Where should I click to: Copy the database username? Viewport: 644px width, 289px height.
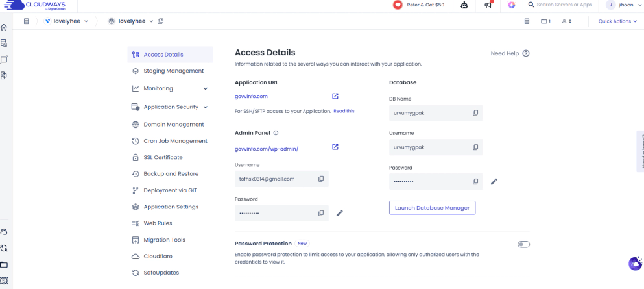click(x=475, y=147)
